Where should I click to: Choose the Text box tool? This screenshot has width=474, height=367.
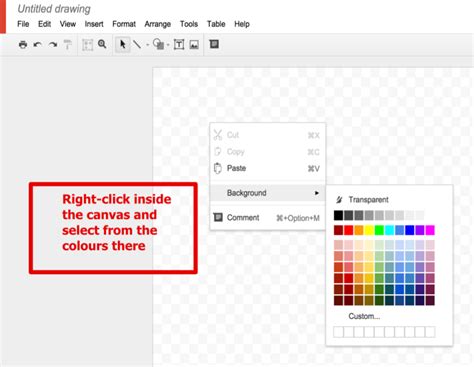[x=179, y=44]
